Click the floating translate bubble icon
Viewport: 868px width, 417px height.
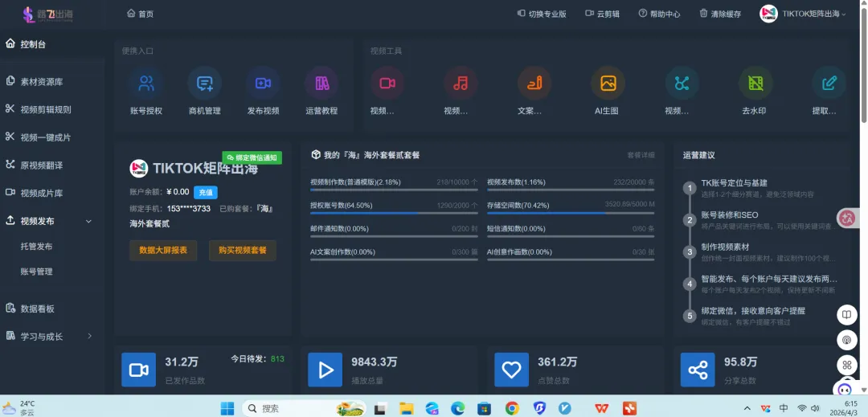847,218
